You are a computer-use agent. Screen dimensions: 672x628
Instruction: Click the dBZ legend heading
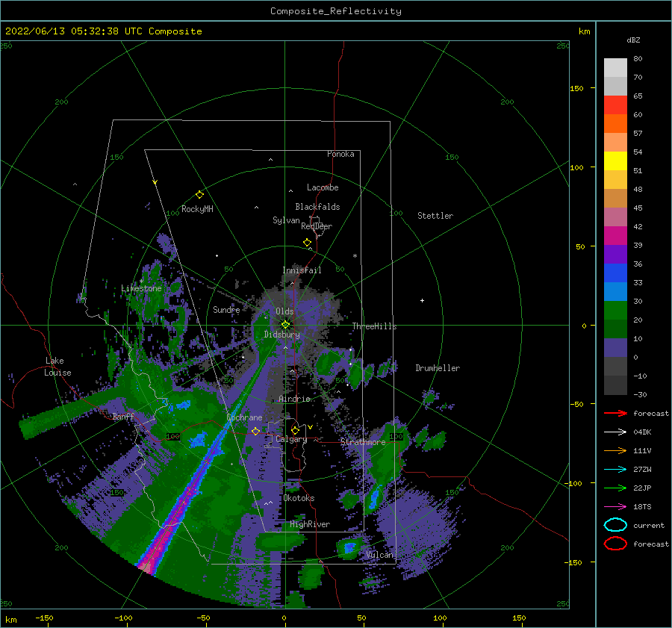(633, 40)
